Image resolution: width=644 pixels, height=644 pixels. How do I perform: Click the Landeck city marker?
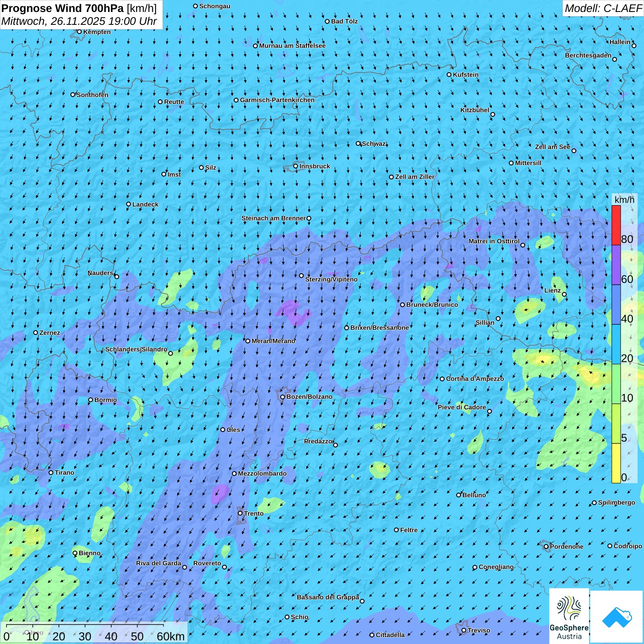pos(128,204)
